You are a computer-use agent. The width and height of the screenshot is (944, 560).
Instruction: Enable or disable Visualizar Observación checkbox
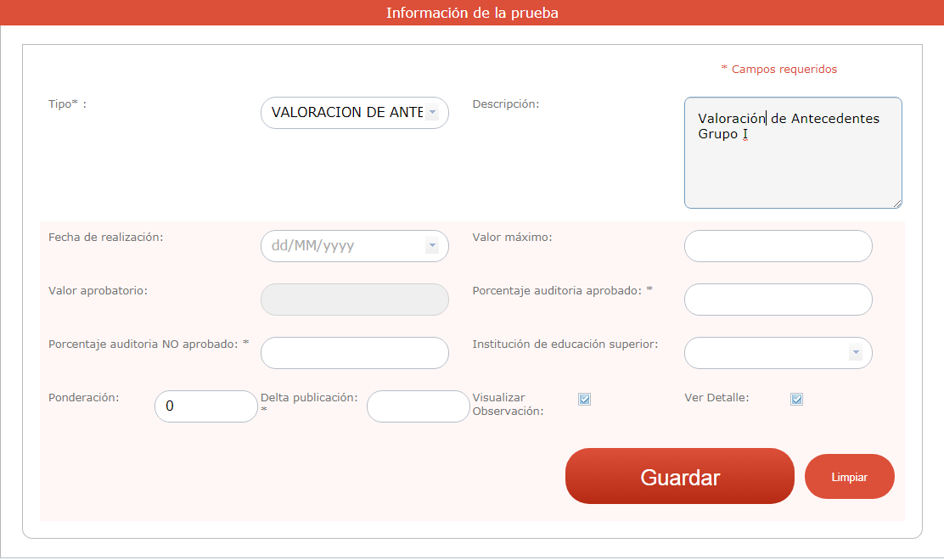click(584, 400)
